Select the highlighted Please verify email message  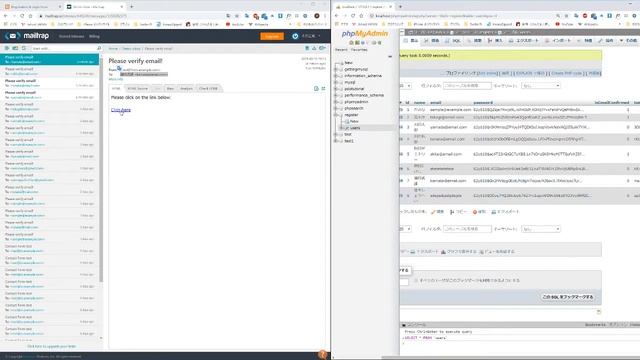[49, 60]
